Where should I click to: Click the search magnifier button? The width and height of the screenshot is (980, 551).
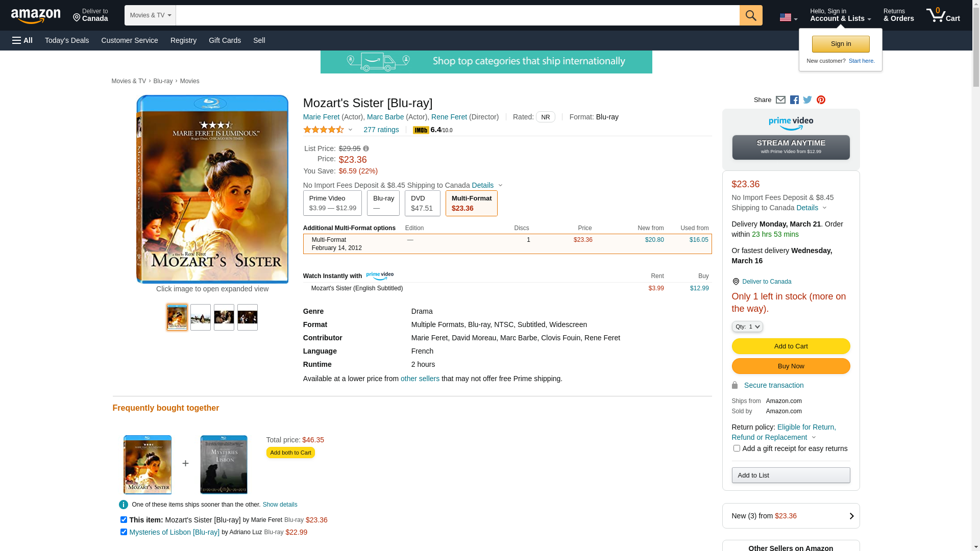point(750,15)
